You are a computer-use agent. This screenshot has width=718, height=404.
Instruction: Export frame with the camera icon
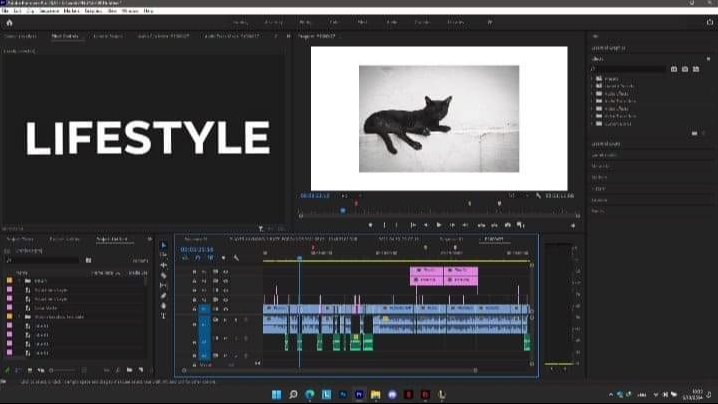(507, 225)
